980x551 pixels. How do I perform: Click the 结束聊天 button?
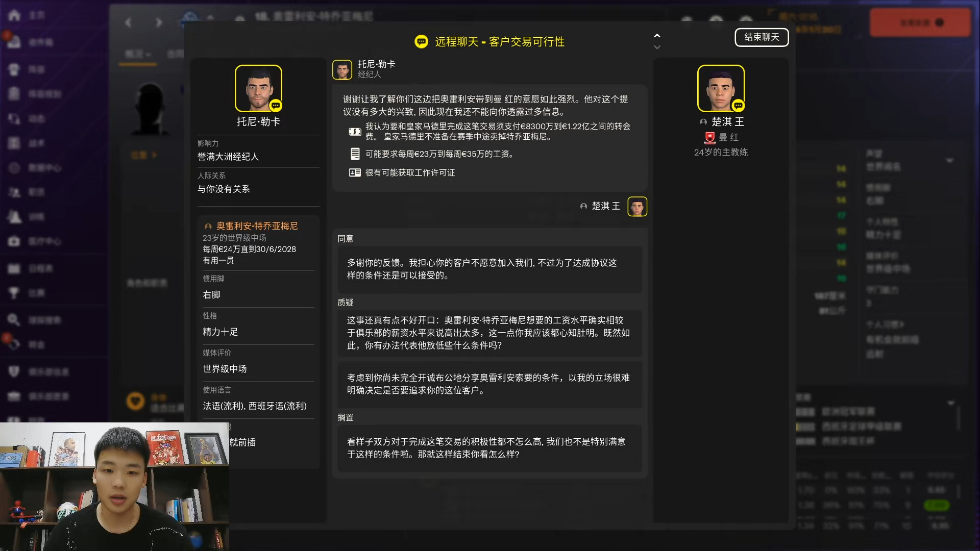[x=762, y=37]
